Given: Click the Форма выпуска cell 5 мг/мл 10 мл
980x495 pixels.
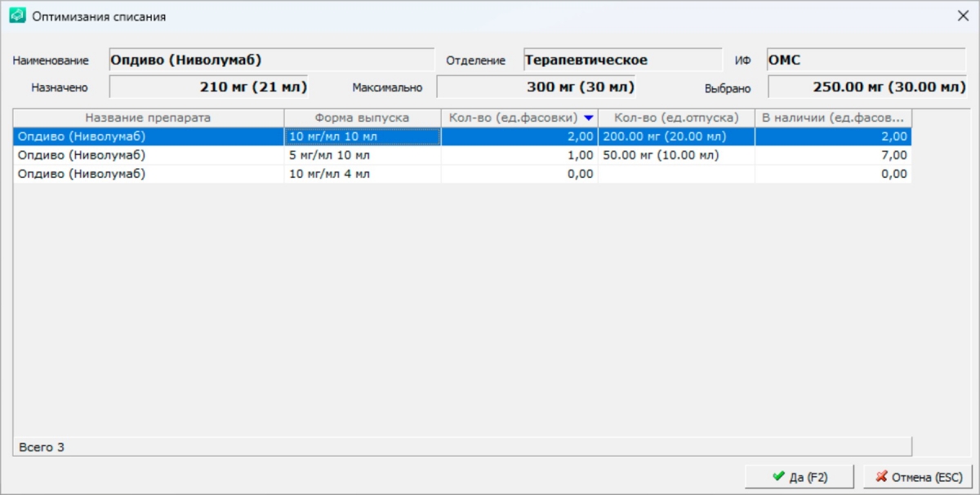Looking at the screenshot, I should [x=362, y=155].
